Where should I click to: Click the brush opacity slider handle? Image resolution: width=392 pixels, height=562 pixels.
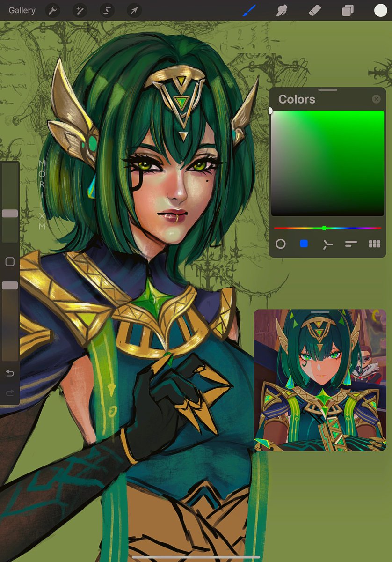(10, 286)
